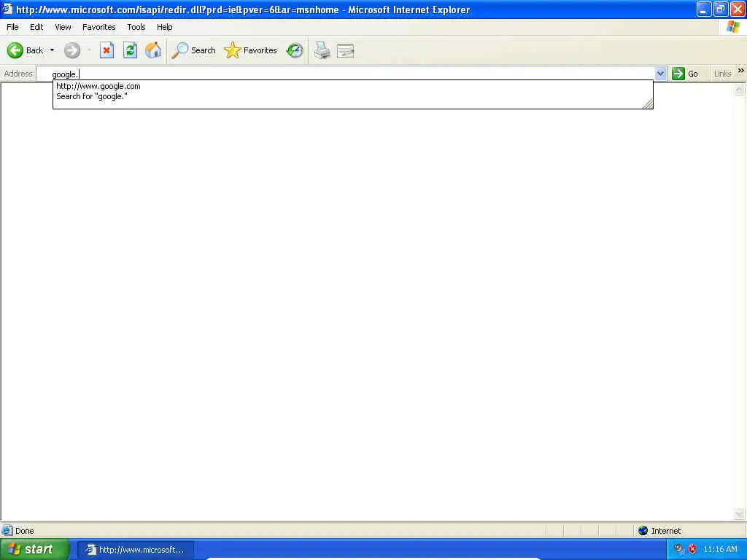This screenshot has width=747, height=560.
Task: Click the scrollbar up arrow
Action: click(x=740, y=90)
